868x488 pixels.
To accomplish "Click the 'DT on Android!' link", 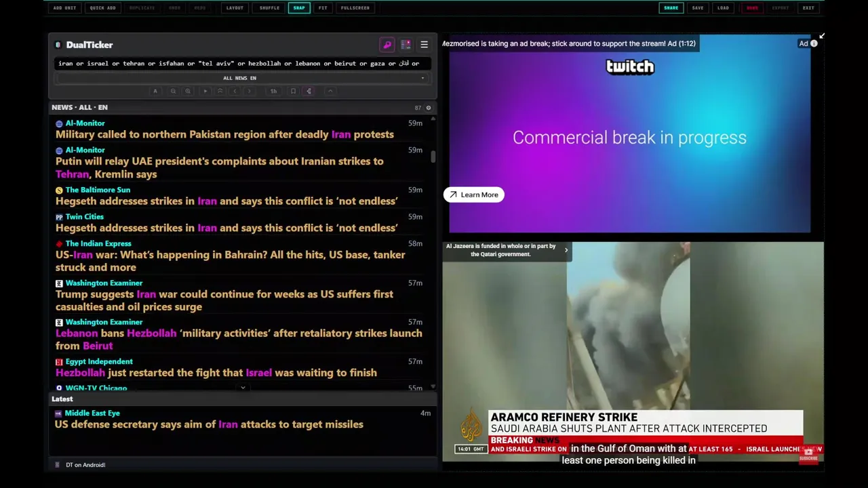I will [x=85, y=465].
